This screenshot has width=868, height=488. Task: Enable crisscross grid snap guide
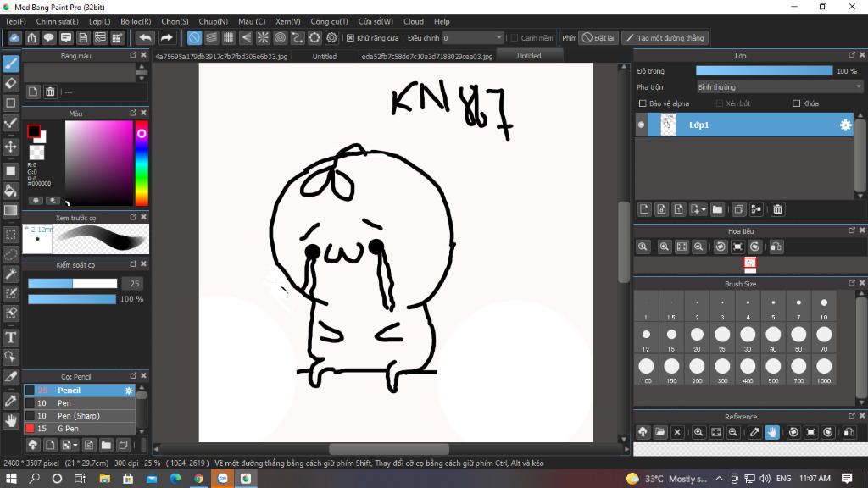pos(229,37)
